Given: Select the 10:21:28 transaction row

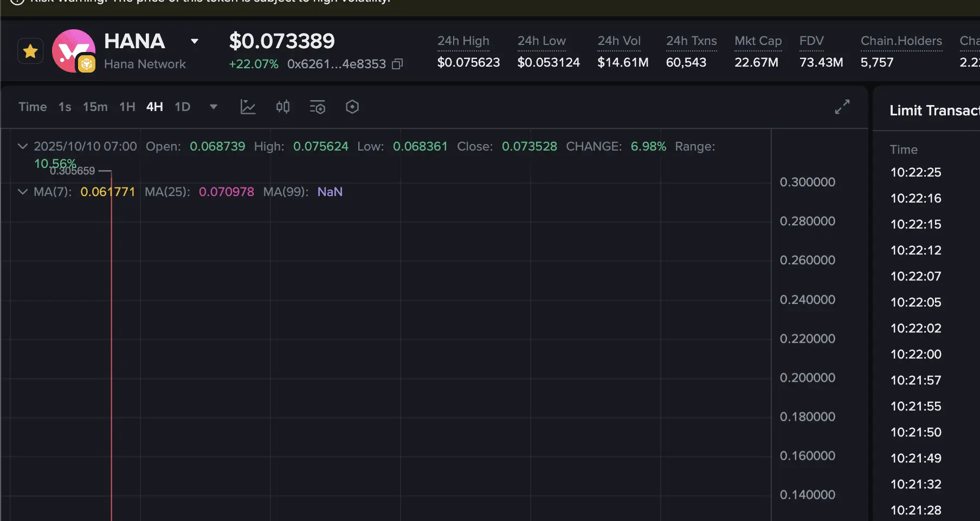Looking at the screenshot, I should coord(915,510).
